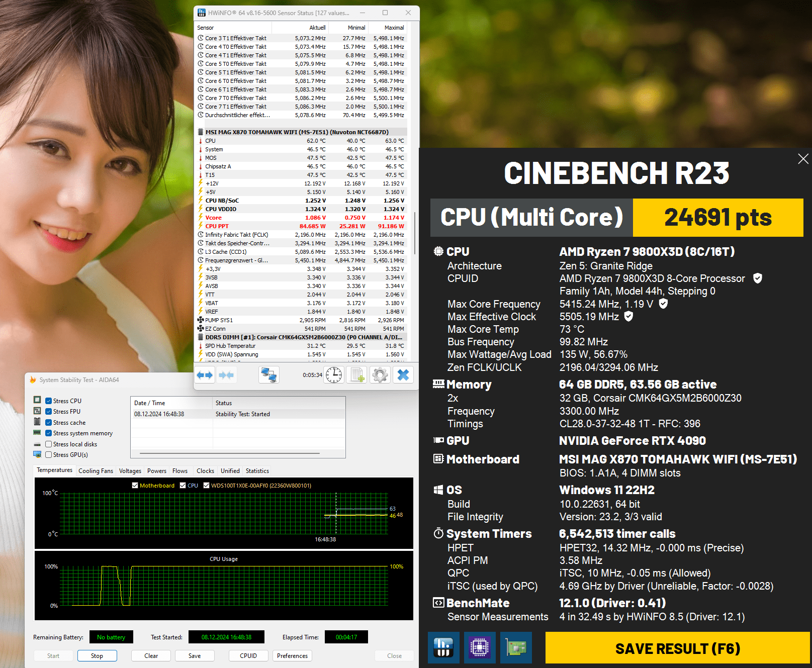Switch to the Clocks tab
This screenshot has width=812, height=668.
pyautogui.click(x=205, y=471)
